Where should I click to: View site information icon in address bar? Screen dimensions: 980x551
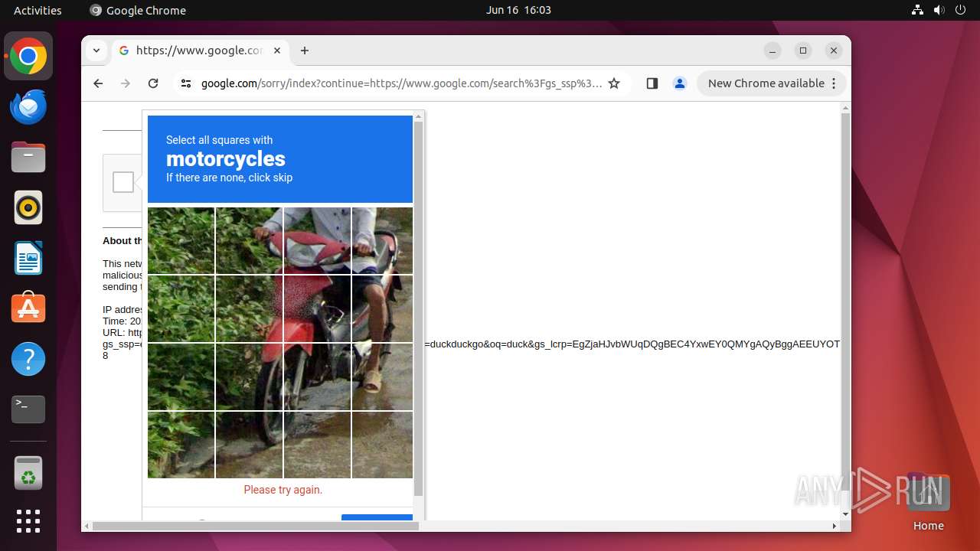[x=186, y=83]
